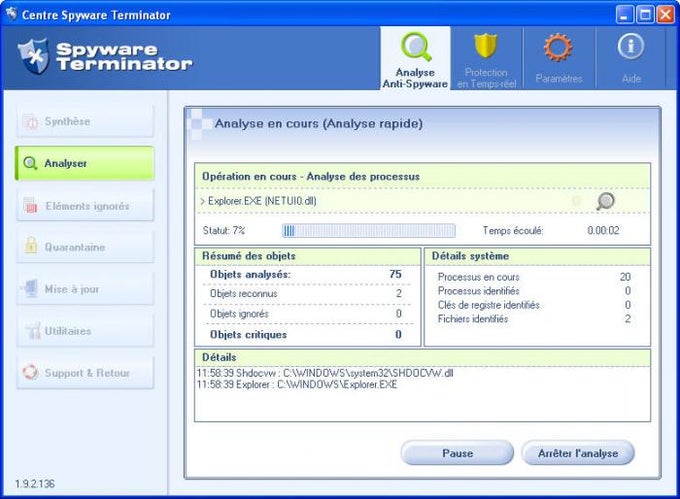Click the Temps écoulé timer value

point(603,231)
